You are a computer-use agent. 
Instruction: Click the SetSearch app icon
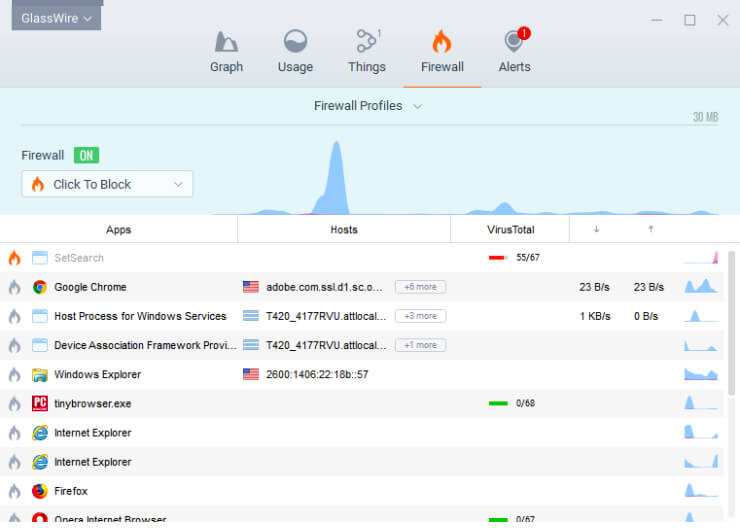point(40,258)
